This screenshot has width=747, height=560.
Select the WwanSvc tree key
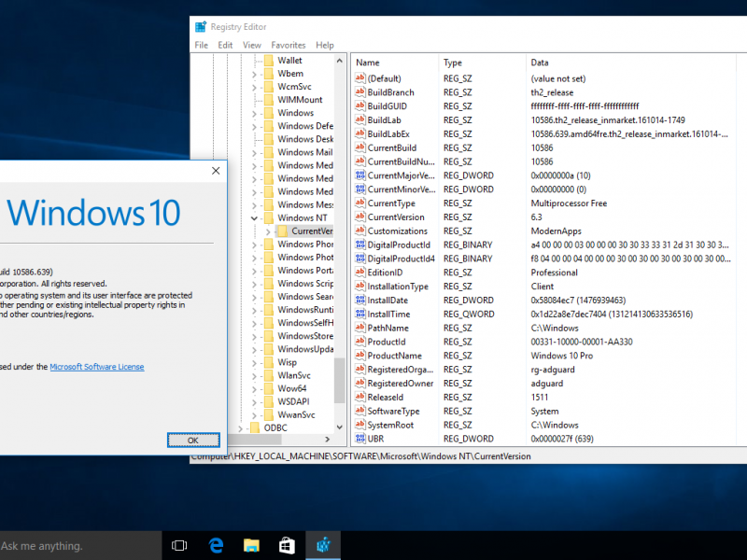pyautogui.click(x=296, y=414)
